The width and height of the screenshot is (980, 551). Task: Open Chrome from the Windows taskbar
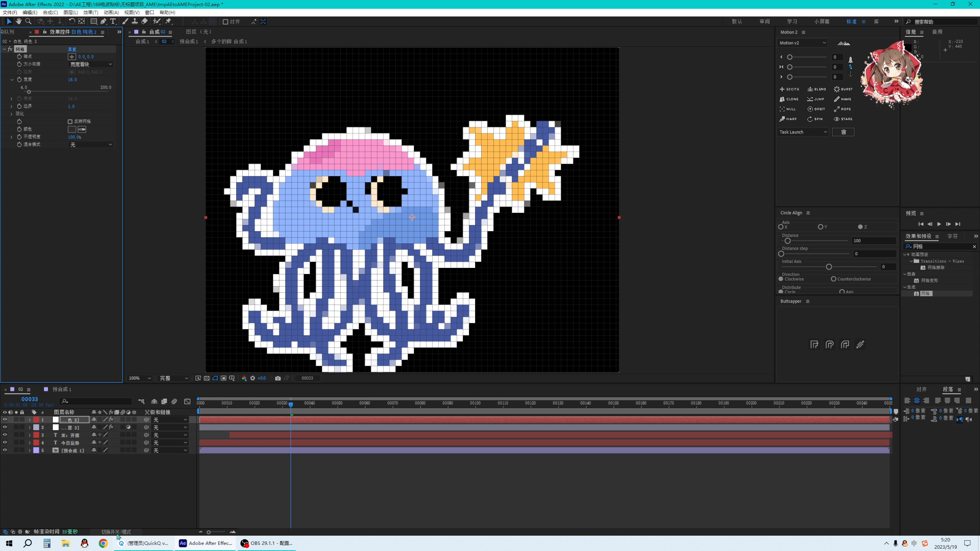(x=103, y=543)
